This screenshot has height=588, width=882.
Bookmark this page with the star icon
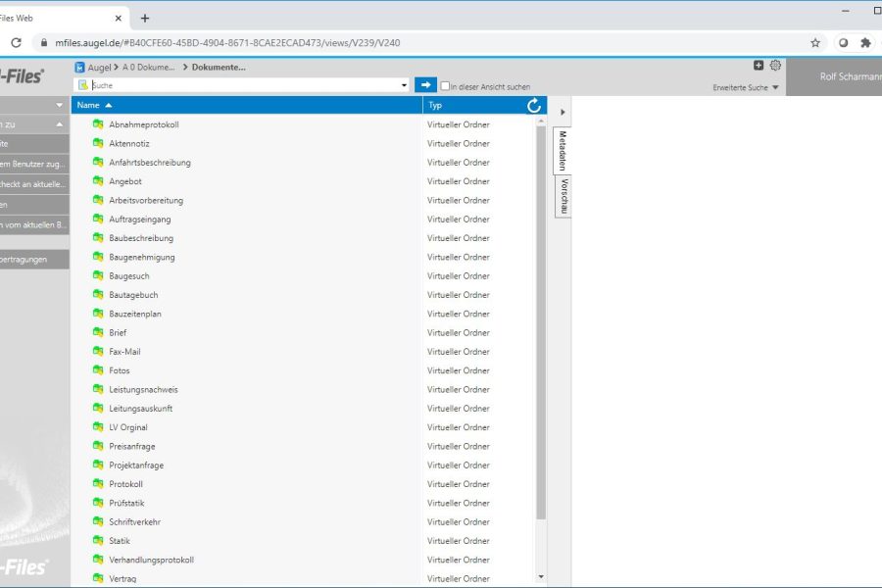tap(814, 43)
